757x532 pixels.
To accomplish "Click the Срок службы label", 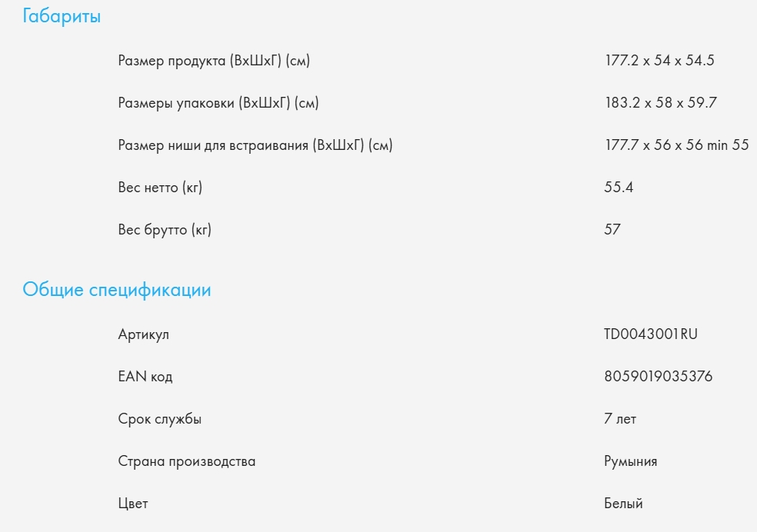I will pos(160,419).
